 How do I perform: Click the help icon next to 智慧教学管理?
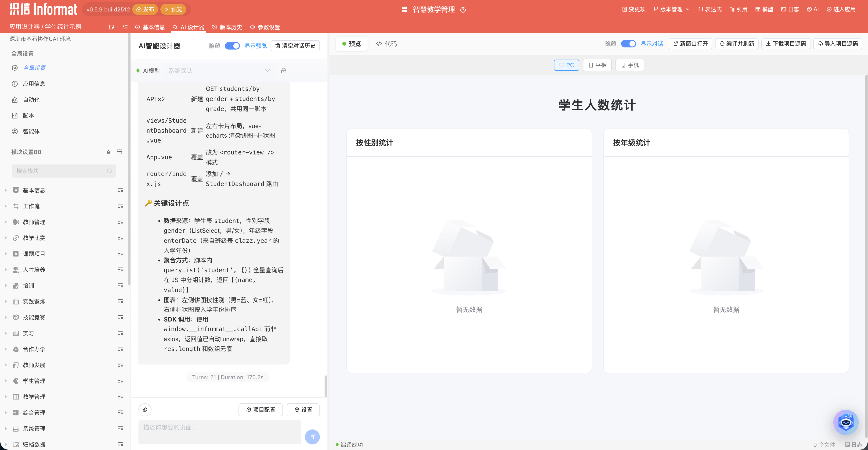(x=463, y=10)
